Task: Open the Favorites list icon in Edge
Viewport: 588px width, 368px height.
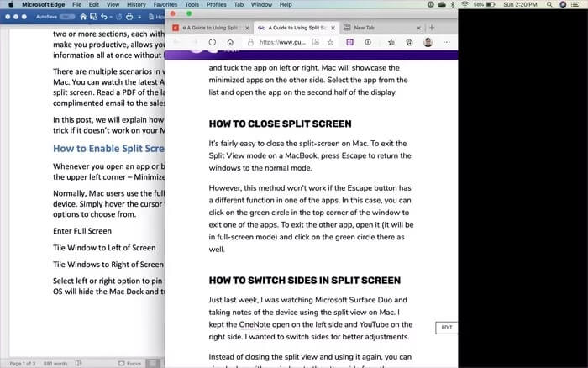Action: point(391,42)
